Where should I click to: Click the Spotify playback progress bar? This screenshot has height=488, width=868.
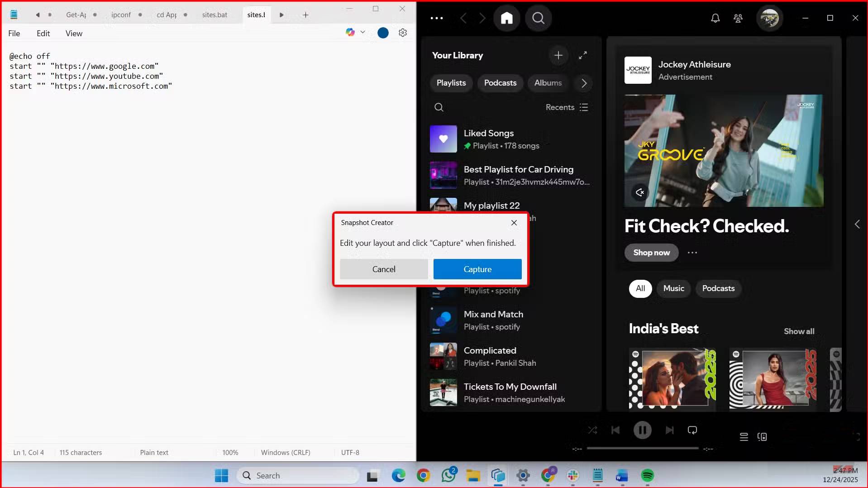pos(642,448)
